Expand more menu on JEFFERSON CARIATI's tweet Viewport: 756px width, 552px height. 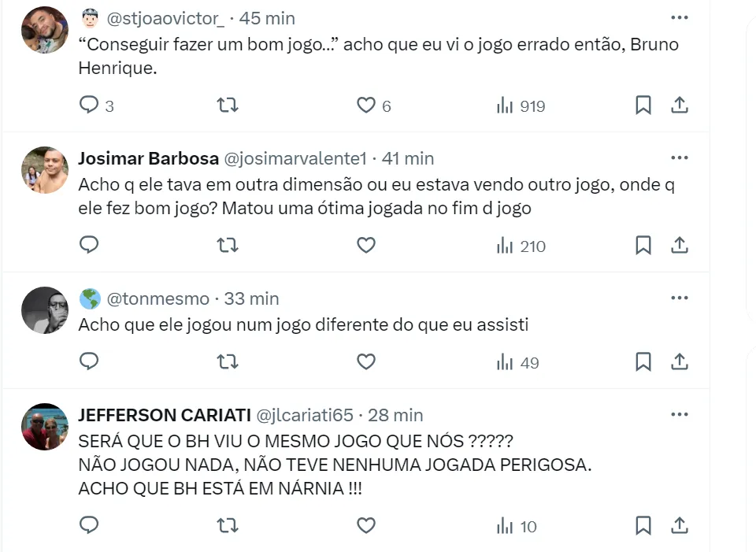[680, 415]
